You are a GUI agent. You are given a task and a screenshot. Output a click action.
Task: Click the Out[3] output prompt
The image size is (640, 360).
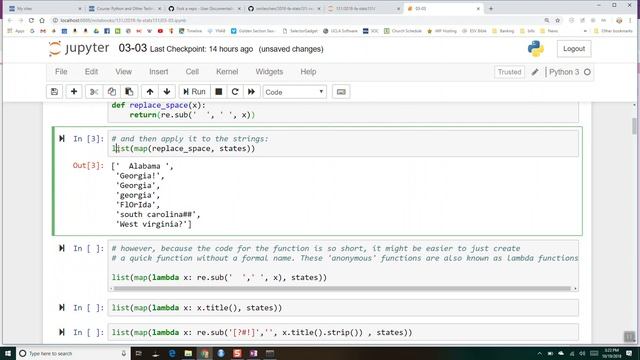88,165
